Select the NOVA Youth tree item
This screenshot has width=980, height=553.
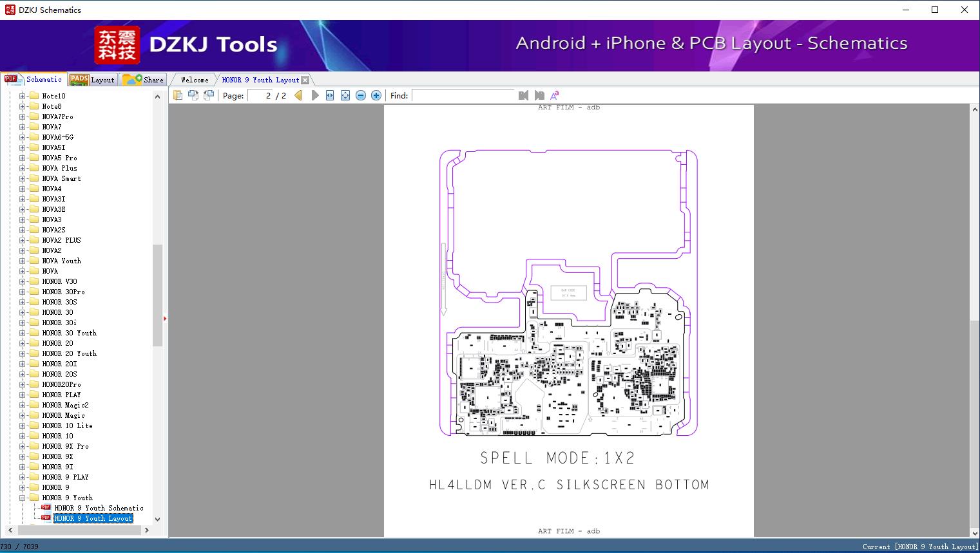(61, 261)
